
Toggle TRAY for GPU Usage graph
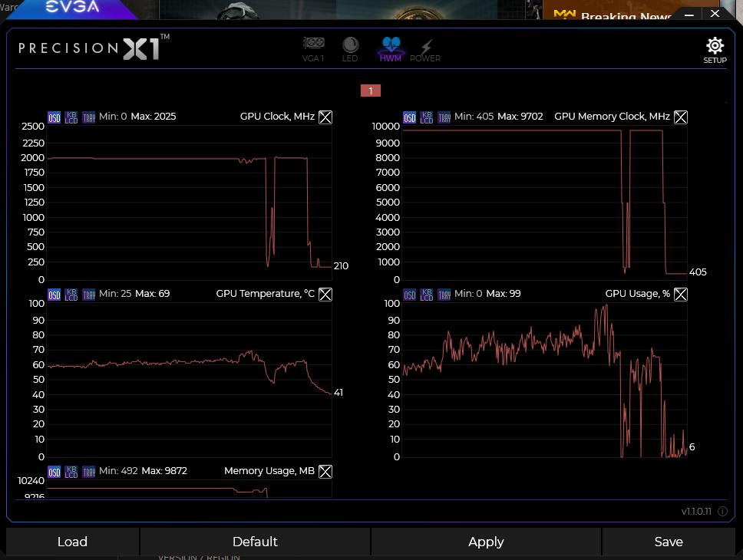444,295
